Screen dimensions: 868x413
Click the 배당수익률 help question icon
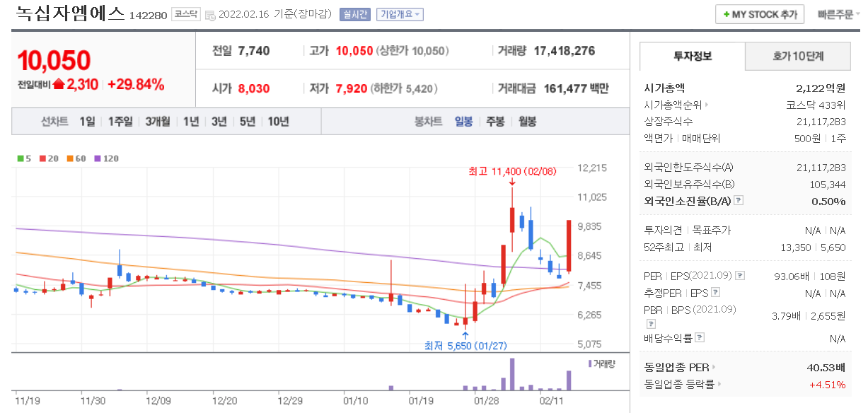click(x=700, y=339)
